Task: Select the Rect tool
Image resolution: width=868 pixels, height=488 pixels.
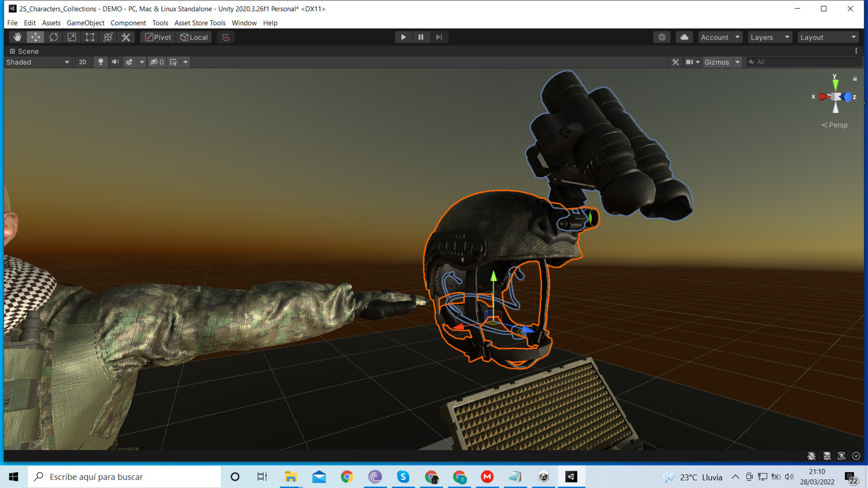Action: (90, 37)
